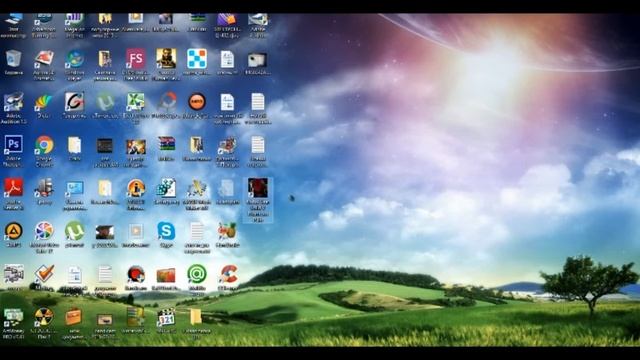The height and width of the screenshot is (360, 640).
Task: Select the fiery action game image thumbnail
Action: 136,146
